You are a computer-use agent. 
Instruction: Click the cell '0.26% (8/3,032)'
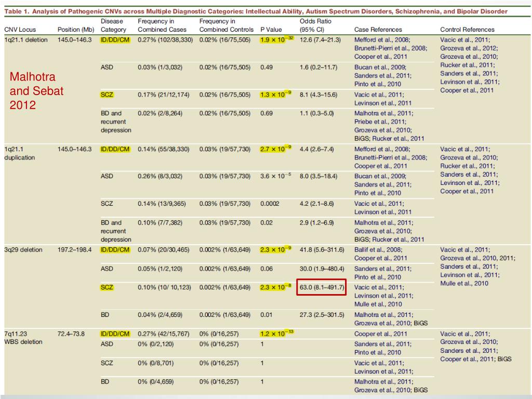point(160,177)
